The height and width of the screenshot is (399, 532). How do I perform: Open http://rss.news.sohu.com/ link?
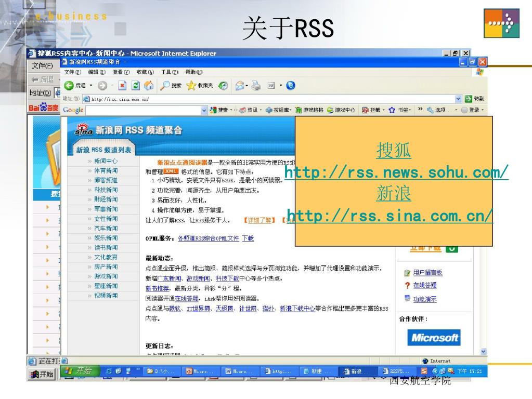(x=396, y=172)
